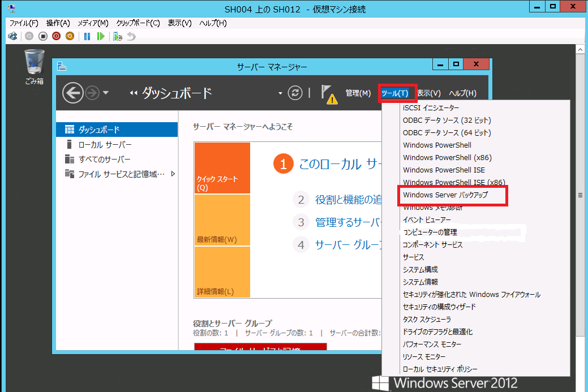Expand arrow next to ファイル サービスと記憶域
This screenshot has height=392, width=588.
tap(173, 174)
